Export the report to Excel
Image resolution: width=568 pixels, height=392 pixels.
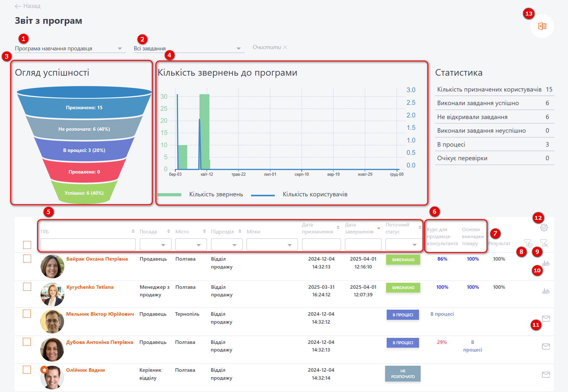pos(542,26)
